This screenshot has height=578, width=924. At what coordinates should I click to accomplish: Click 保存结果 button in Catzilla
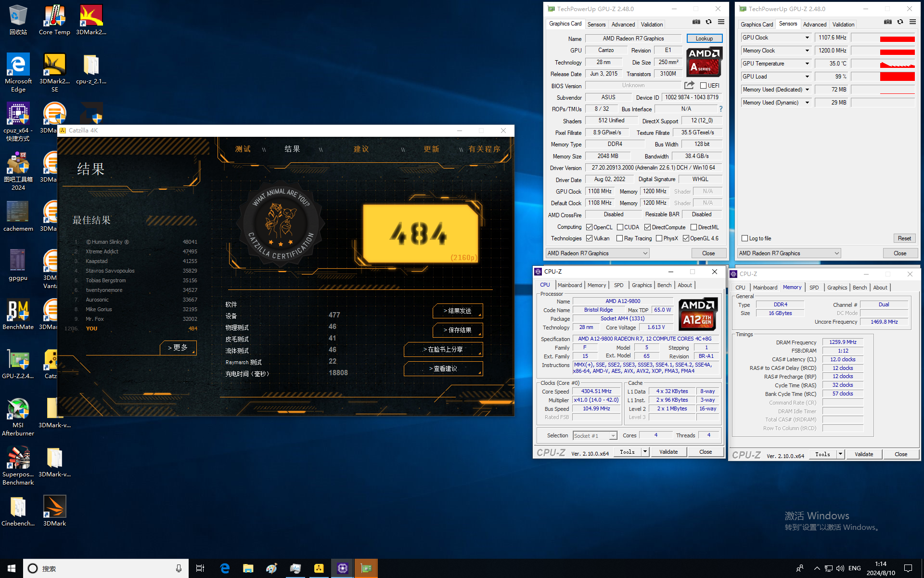coord(457,330)
